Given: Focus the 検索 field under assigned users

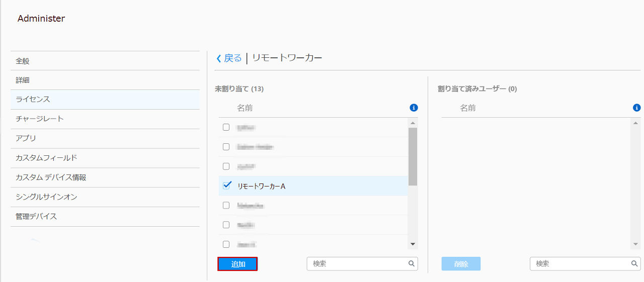Looking at the screenshot, I should 580,263.
